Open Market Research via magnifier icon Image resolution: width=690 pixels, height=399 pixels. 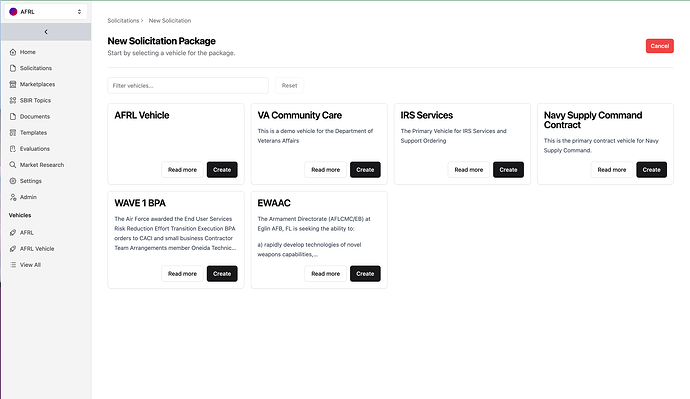point(13,165)
